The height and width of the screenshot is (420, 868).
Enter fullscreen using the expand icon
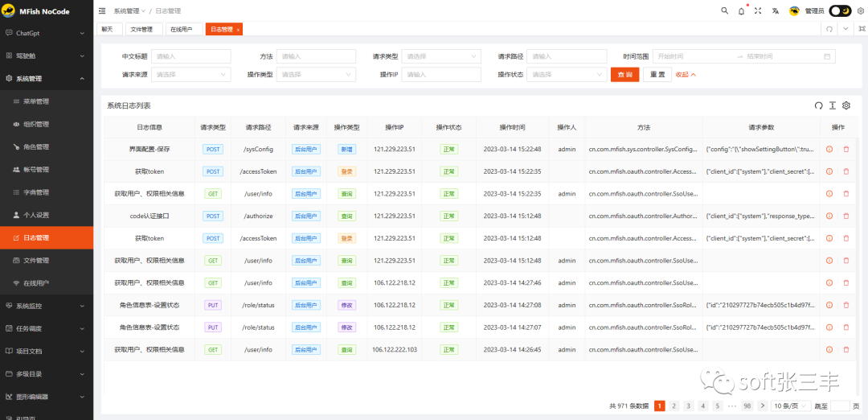758,10
